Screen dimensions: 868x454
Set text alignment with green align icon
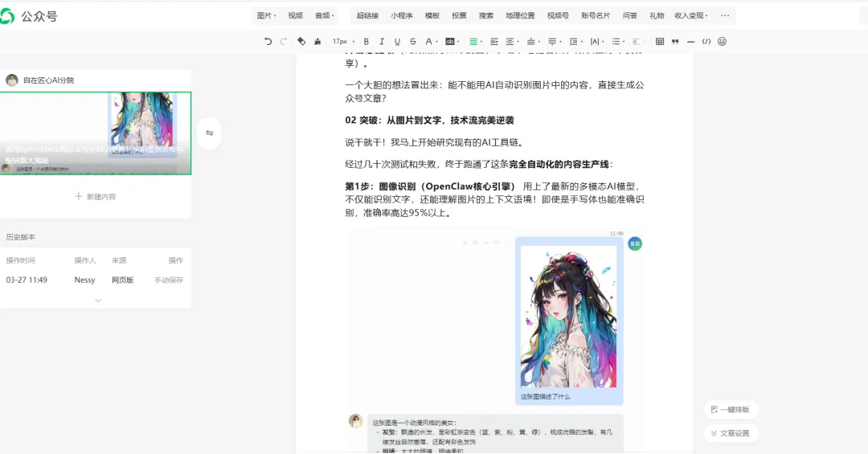coord(473,42)
